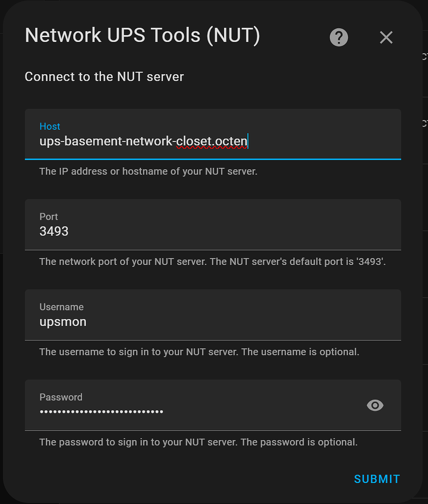Click the Host label above the hostname

click(x=50, y=126)
